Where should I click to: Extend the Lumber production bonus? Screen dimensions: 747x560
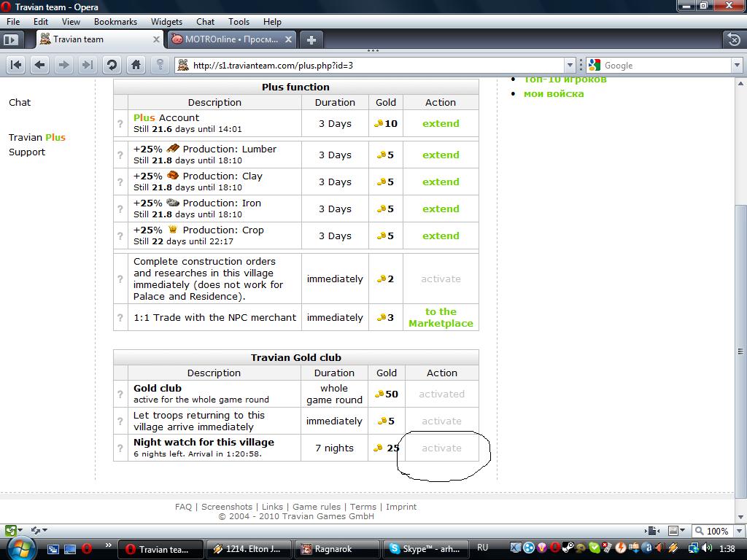(441, 155)
